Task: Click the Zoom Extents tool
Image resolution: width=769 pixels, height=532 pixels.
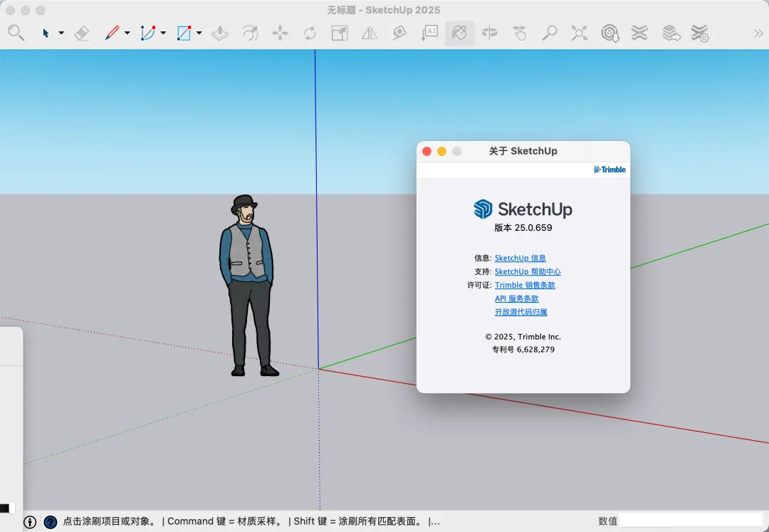Action: 579,33
